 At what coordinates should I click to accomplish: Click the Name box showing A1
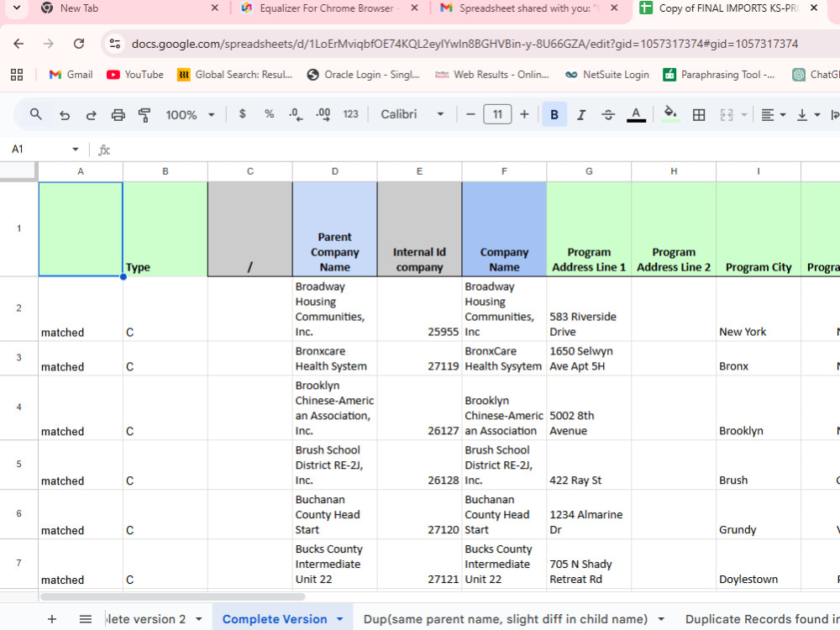pos(38,149)
